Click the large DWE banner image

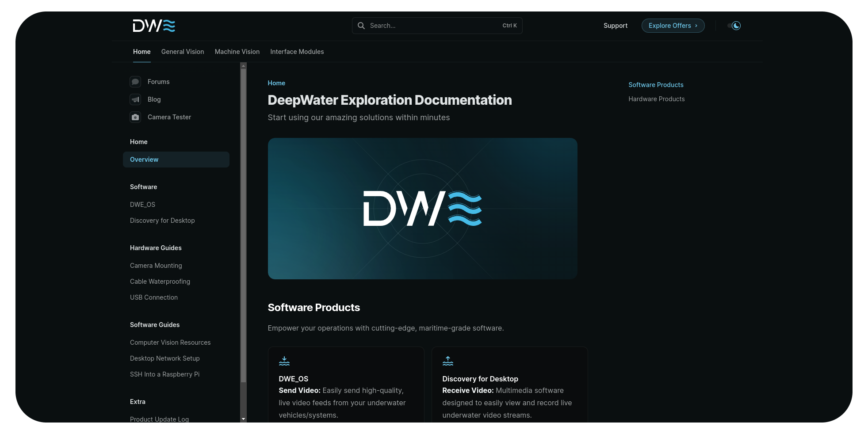[422, 209]
